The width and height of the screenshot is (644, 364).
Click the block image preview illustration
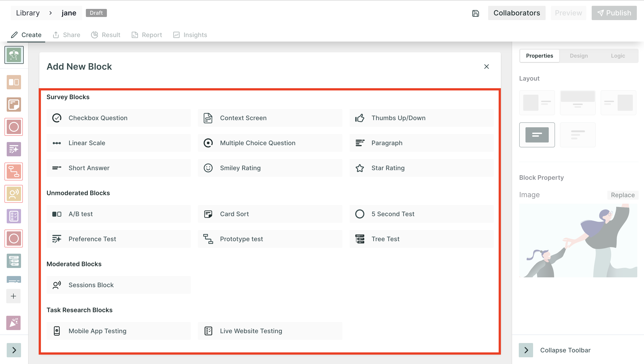578,241
